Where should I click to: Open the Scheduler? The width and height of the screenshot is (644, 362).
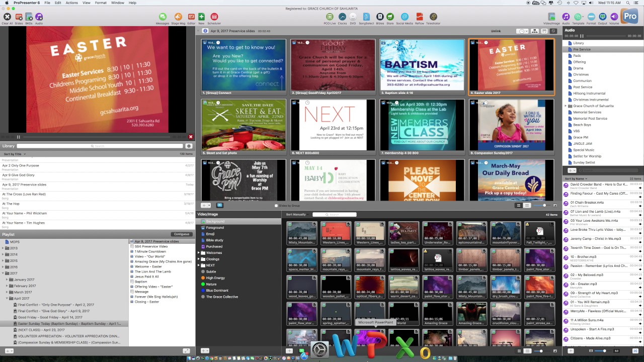(214, 17)
